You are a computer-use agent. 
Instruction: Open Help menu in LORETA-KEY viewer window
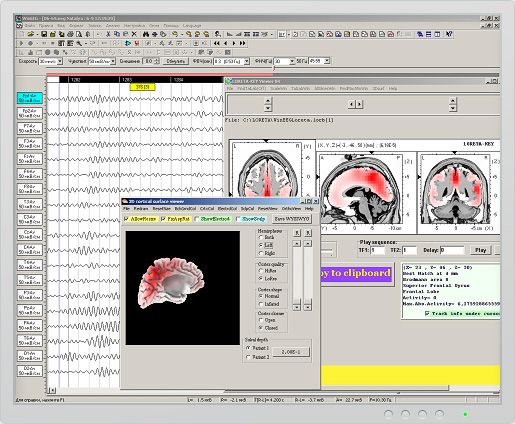pyautogui.click(x=393, y=89)
